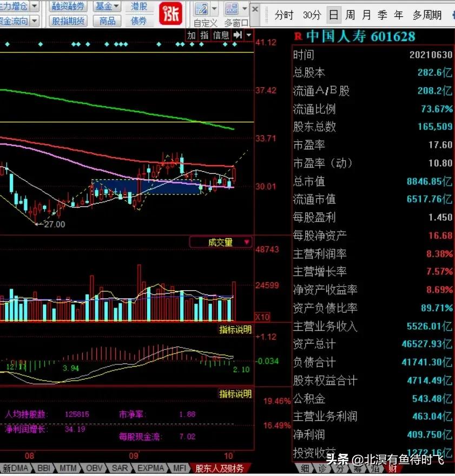Click the 每股净资产 value 16.68
Screen dimensions: 455x476
(x=440, y=236)
